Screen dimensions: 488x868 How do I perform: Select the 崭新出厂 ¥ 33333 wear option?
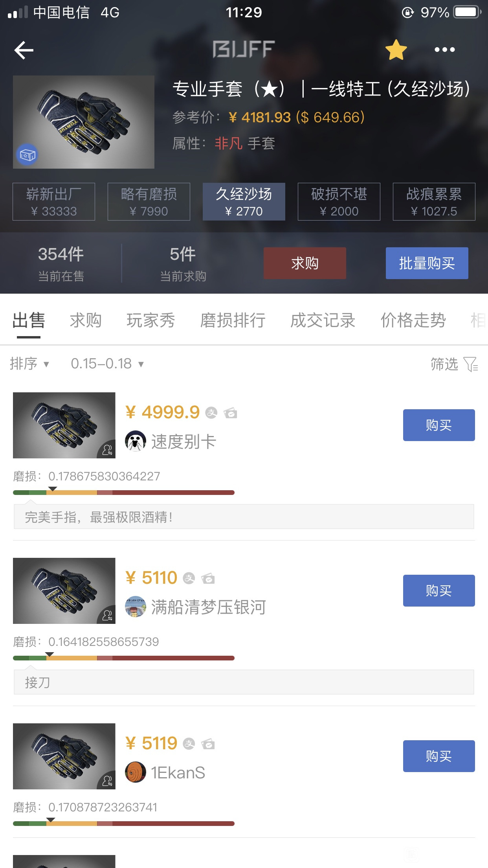[x=54, y=202]
